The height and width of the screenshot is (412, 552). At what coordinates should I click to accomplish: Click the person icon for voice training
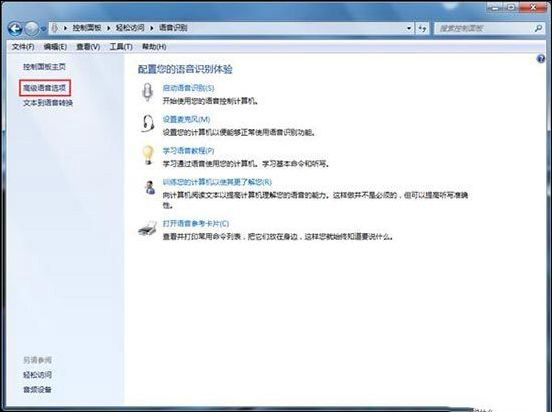pyautogui.click(x=150, y=187)
